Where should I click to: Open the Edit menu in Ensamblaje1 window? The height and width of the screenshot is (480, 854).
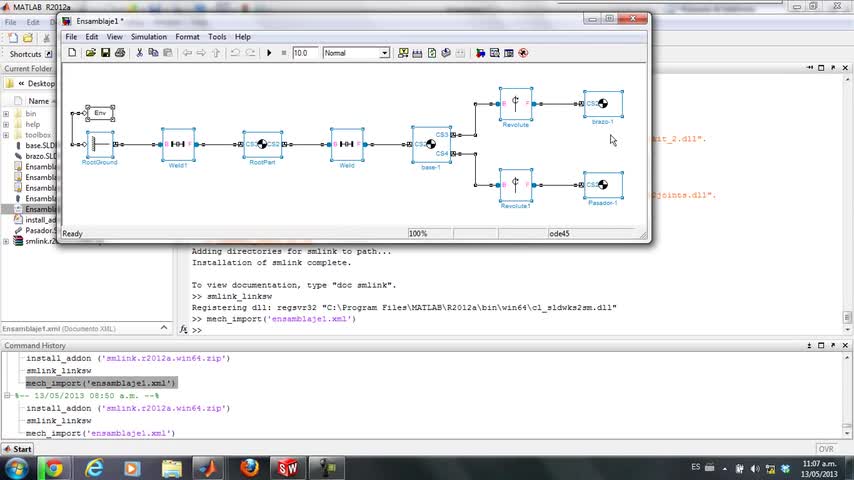point(92,37)
